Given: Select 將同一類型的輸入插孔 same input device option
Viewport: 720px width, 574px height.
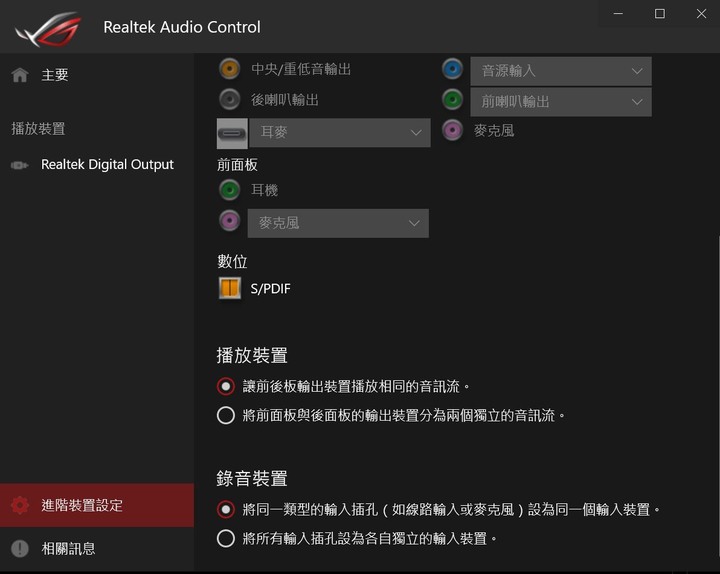Looking at the screenshot, I should coord(226,509).
